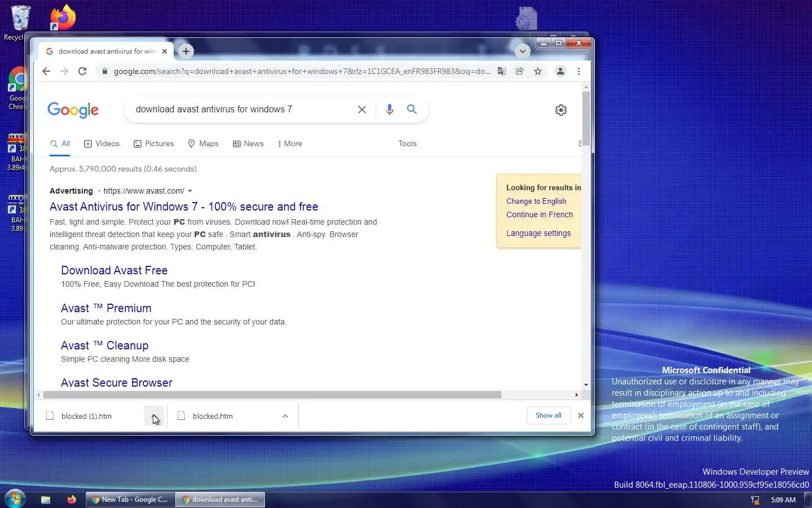Switch to New Tab Chrome taskbar window
This screenshot has height=508, width=812.
coord(130,500)
